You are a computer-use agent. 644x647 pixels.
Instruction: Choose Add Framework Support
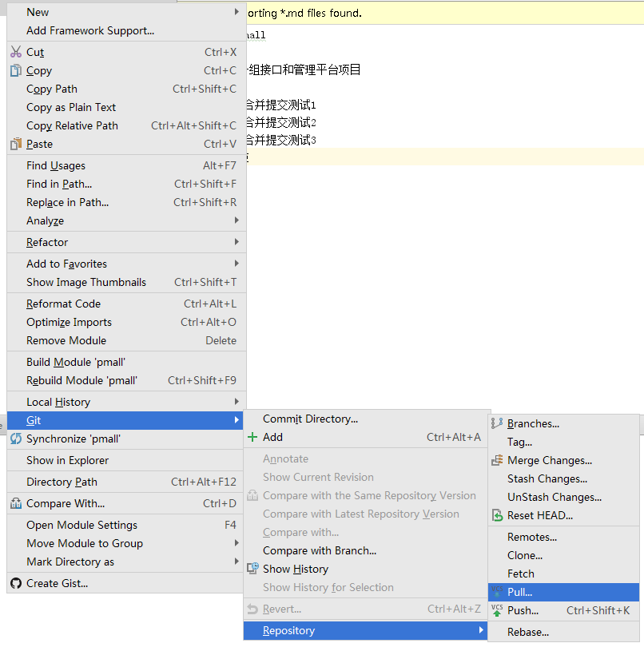(x=127, y=30)
